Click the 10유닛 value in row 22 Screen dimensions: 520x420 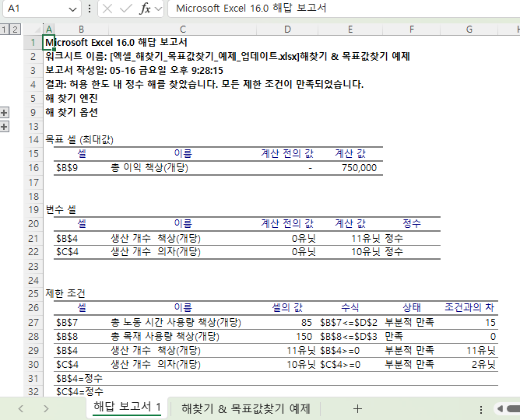pos(350,252)
